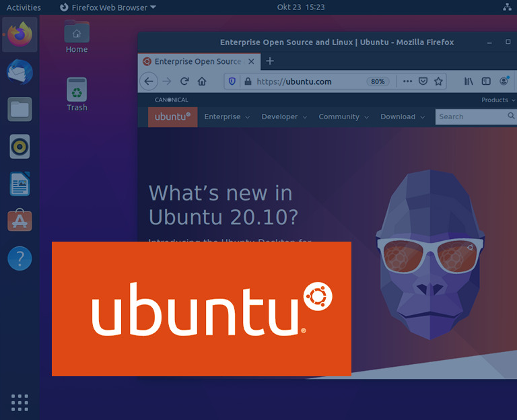Expand the Firefox Web Browser app menu
This screenshot has height=420, width=517.
tap(108, 7)
